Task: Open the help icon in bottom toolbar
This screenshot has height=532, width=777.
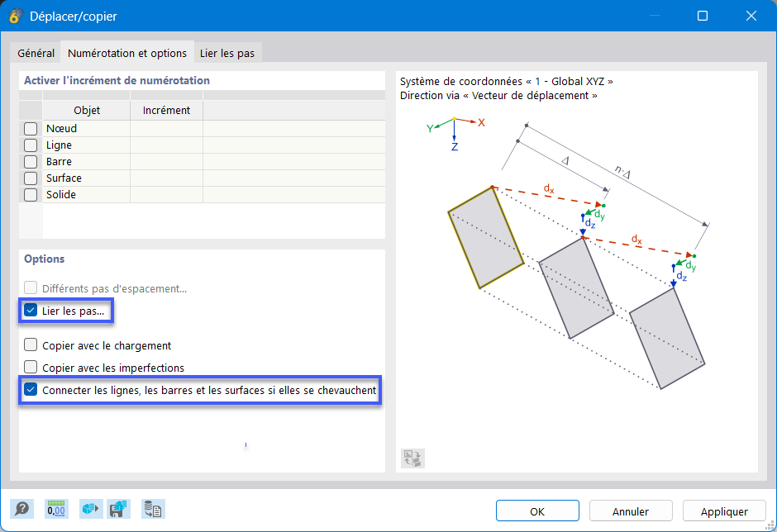Action: tap(21, 509)
